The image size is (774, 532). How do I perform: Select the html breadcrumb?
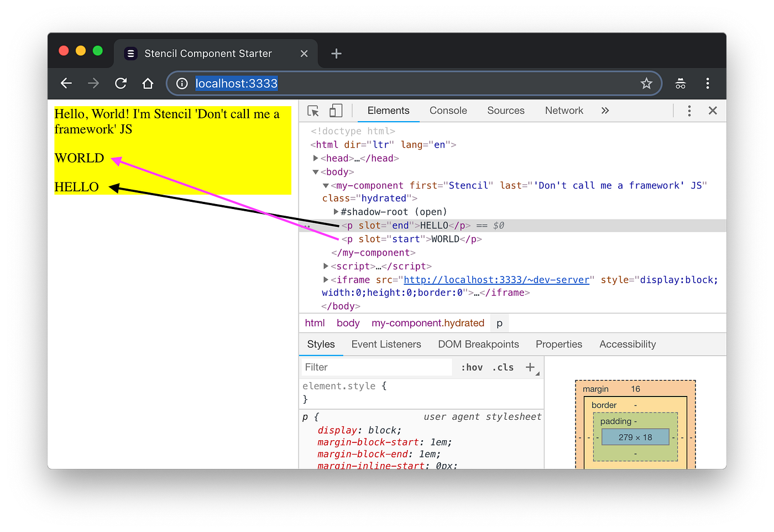pos(315,323)
